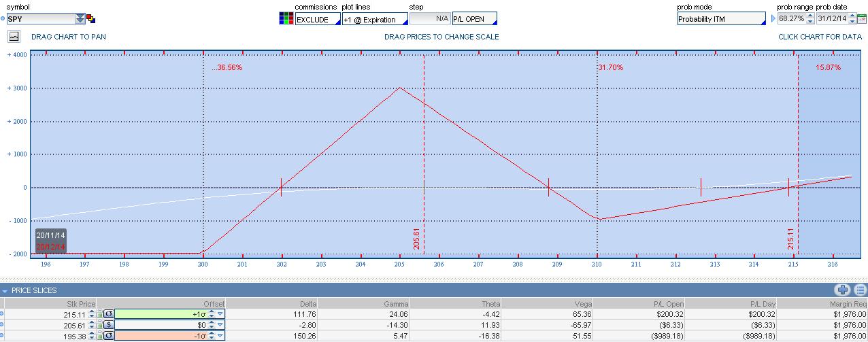Screen dimensions: 868x342
Task: Click the sigma mode button on -1σ row
Action: [x=108, y=336]
